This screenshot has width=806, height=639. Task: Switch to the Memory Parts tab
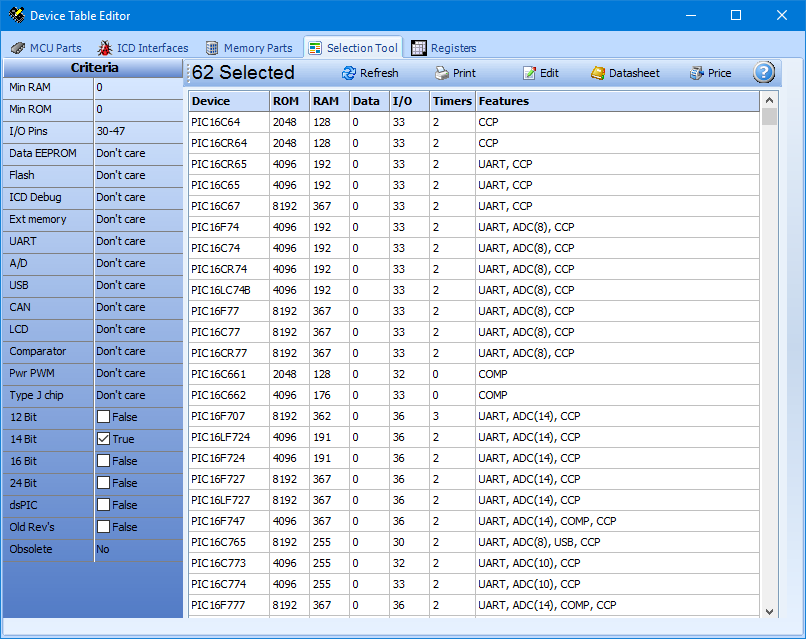pyautogui.click(x=249, y=48)
